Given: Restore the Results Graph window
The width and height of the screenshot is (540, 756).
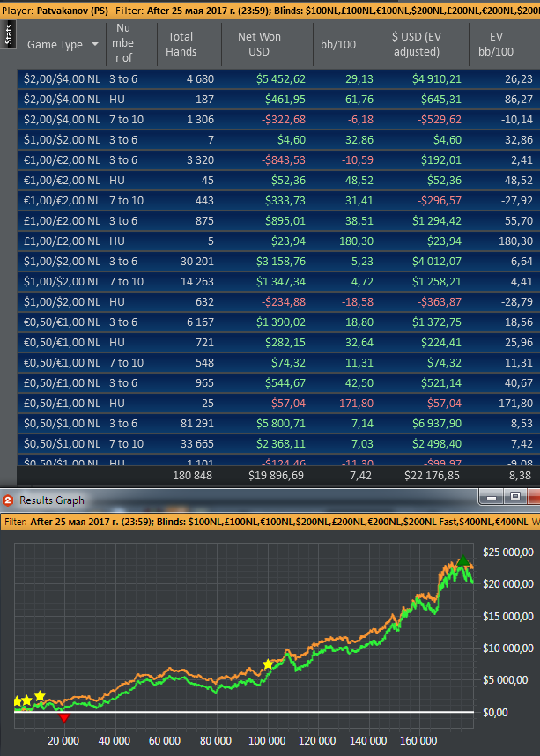Looking at the screenshot, I should pos(515,496).
